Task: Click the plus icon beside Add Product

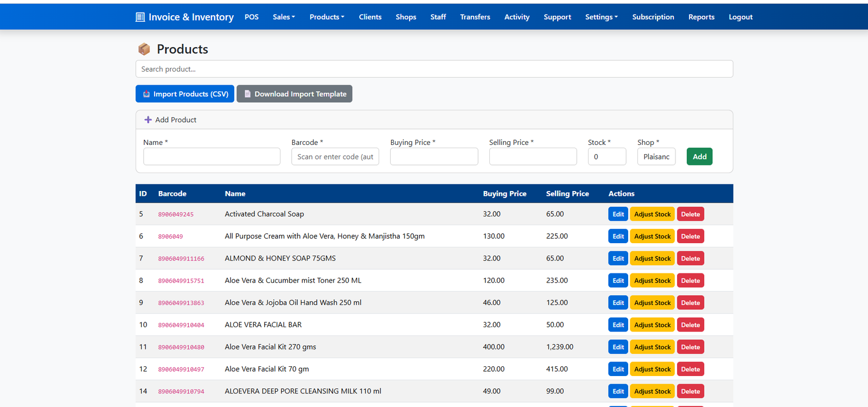Action: click(148, 120)
